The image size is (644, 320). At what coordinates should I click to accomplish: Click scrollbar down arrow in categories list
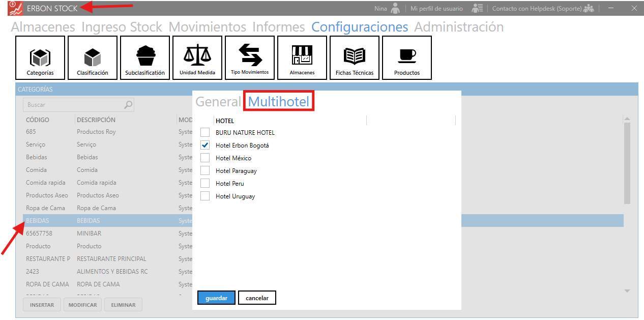(x=627, y=291)
